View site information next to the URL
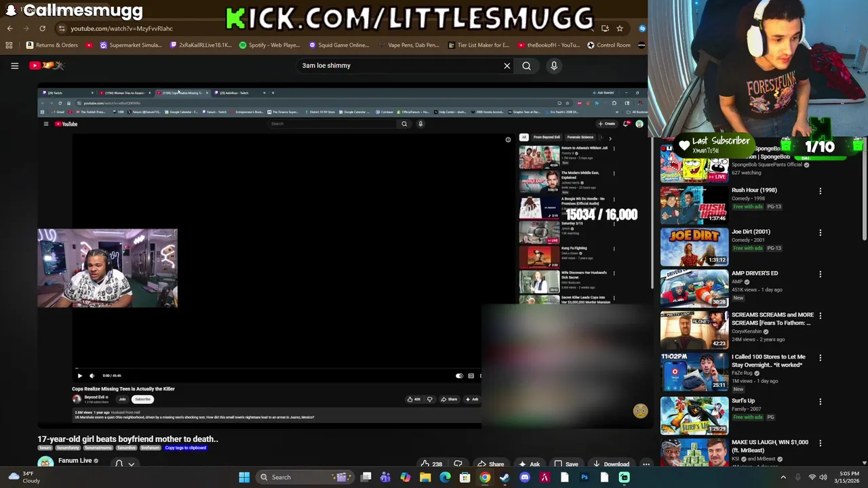 [x=62, y=28]
